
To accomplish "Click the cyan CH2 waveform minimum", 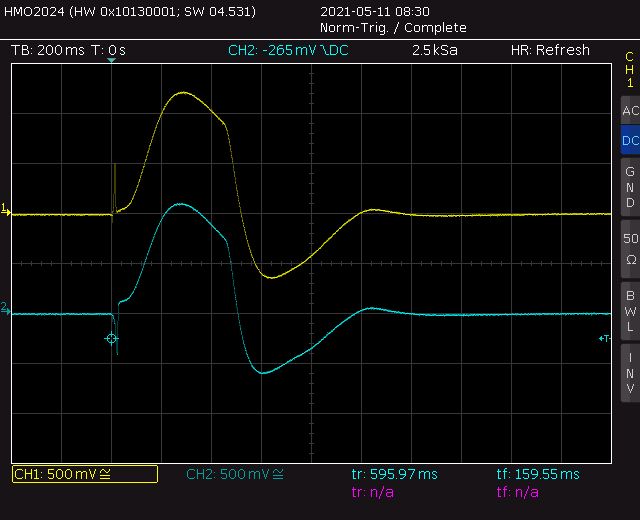I will point(263,373).
